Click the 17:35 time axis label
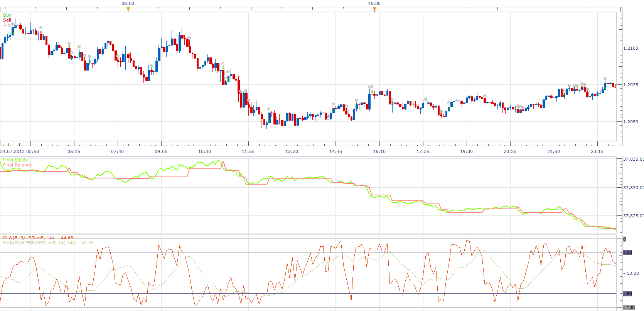Image resolution: width=644 pixels, height=311 pixels. pyautogui.click(x=423, y=151)
